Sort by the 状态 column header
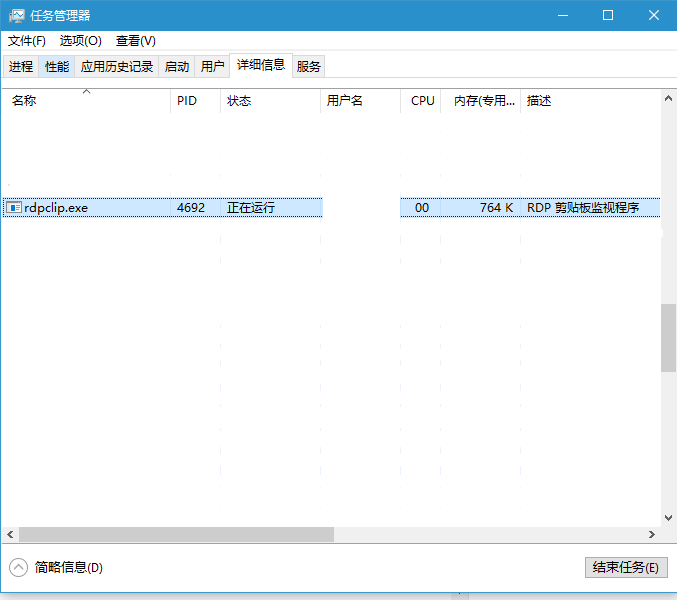677x600 pixels. [x=270, y=101]
